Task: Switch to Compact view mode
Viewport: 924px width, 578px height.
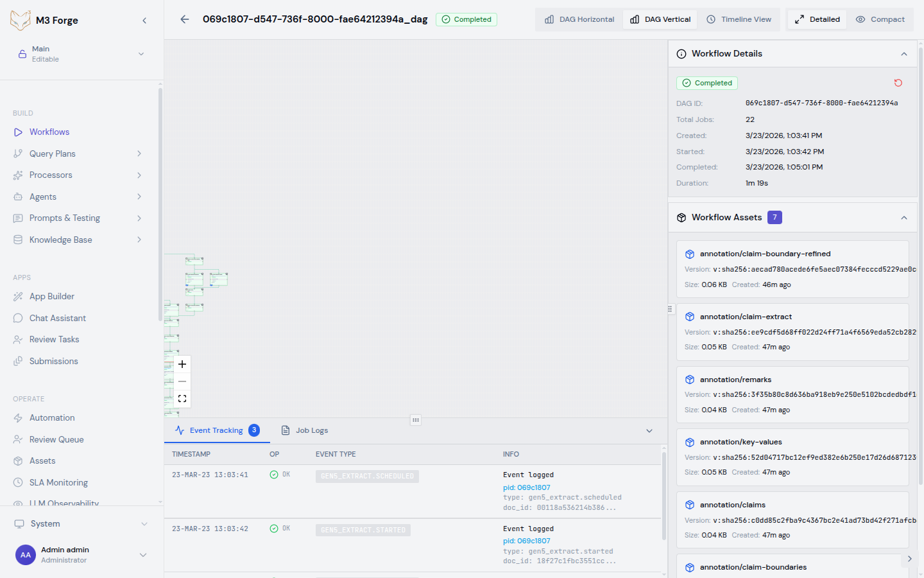Action: (880, 19)
